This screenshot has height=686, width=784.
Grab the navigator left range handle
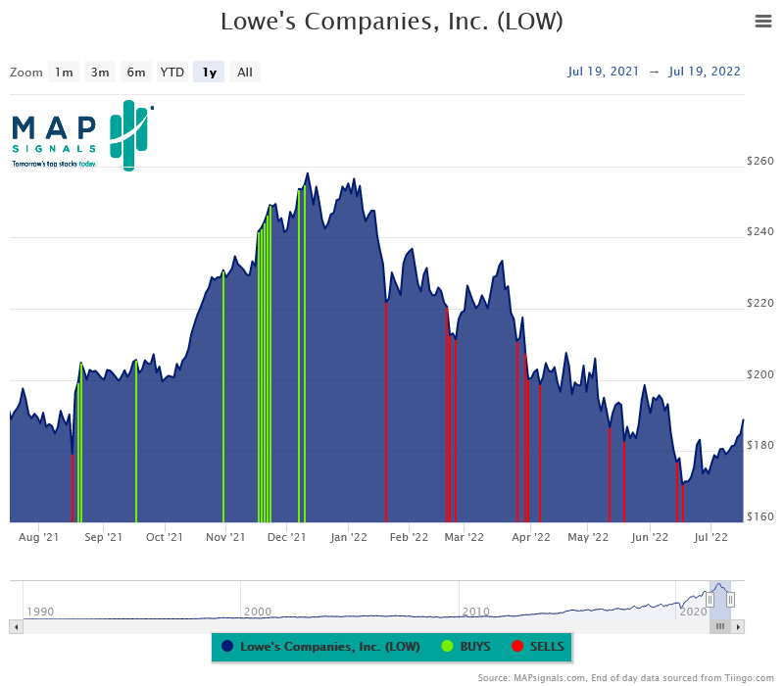(710, 599)
